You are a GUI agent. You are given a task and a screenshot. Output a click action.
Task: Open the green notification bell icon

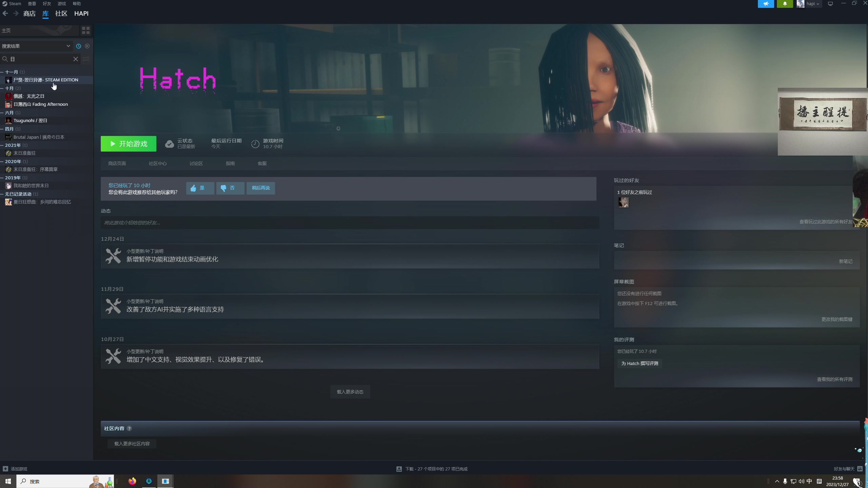tap(785, 4)
